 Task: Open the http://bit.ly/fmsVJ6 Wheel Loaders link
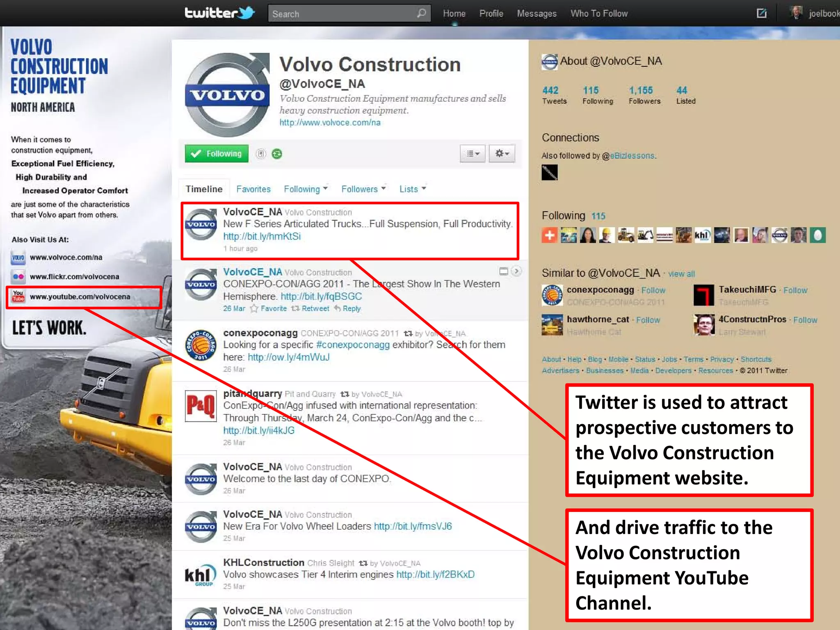tap(413, 526)
